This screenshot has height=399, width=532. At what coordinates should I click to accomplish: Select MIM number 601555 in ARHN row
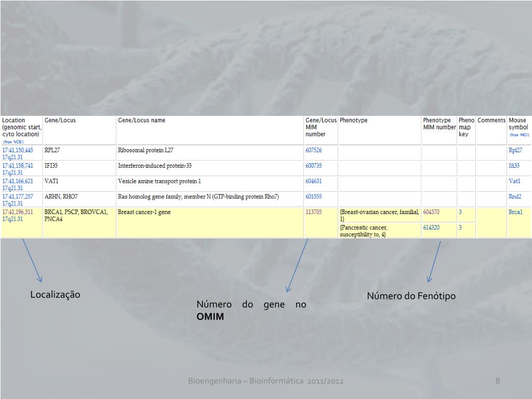click(x=313, y=197)
